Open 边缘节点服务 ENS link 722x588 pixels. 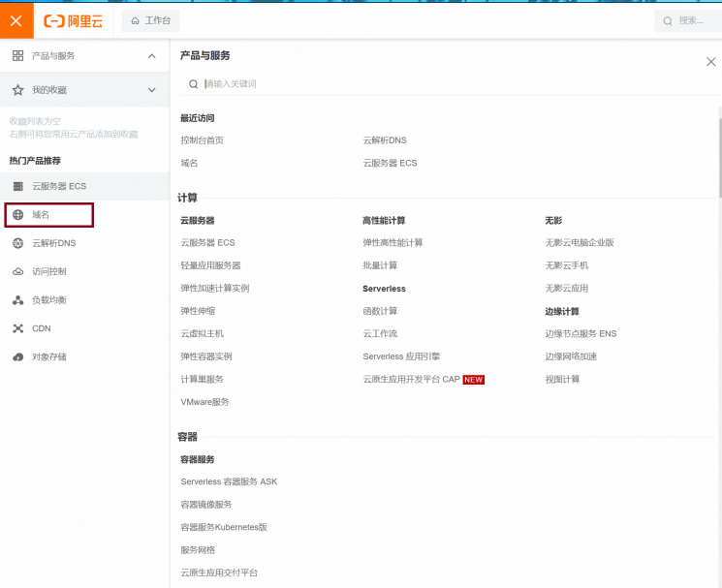581,333
